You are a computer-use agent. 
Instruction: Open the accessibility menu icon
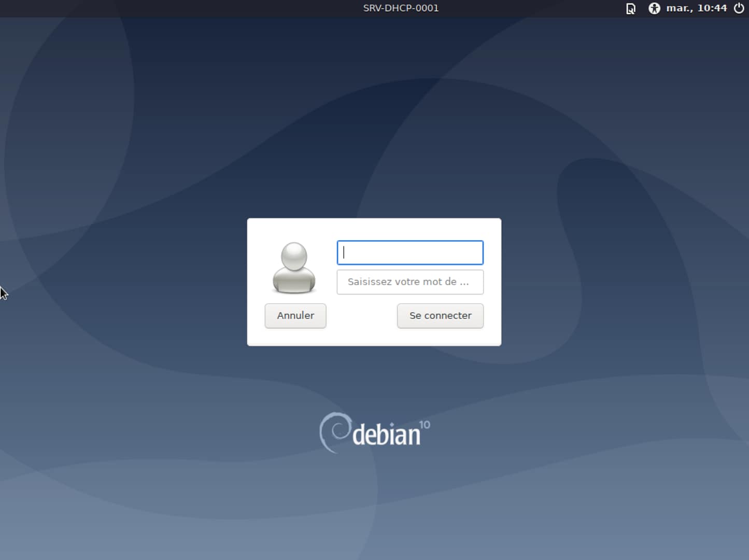point(654,8)
